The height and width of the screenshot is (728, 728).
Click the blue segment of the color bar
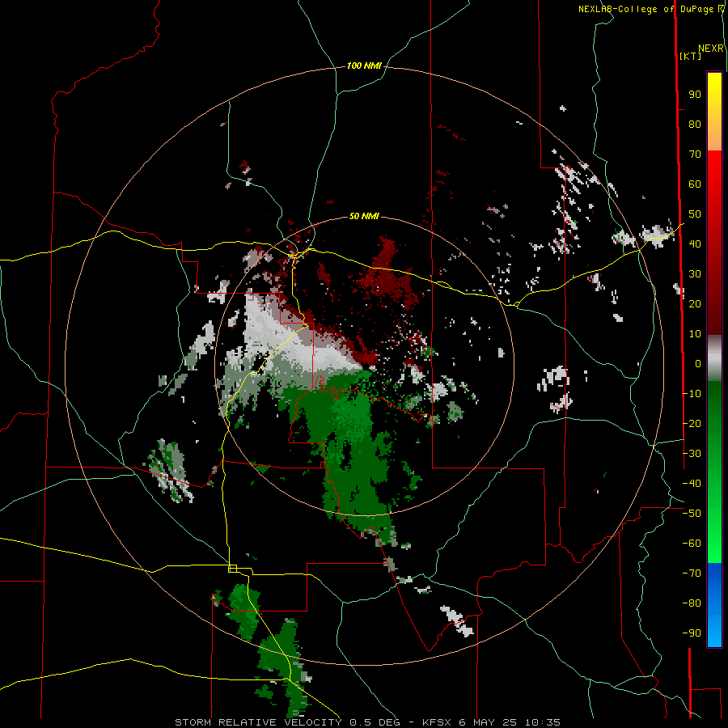[x=714, y=605]
